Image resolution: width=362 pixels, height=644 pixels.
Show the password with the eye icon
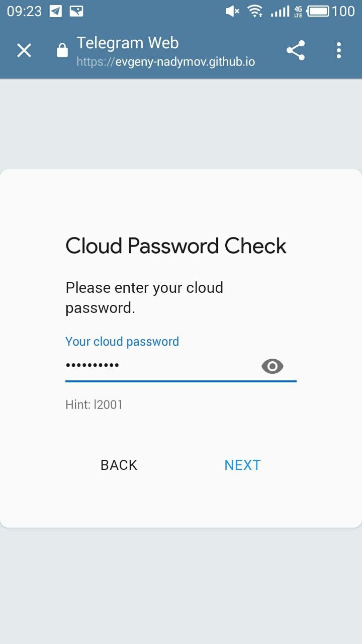pyautogui.click(x=273, y=366)
